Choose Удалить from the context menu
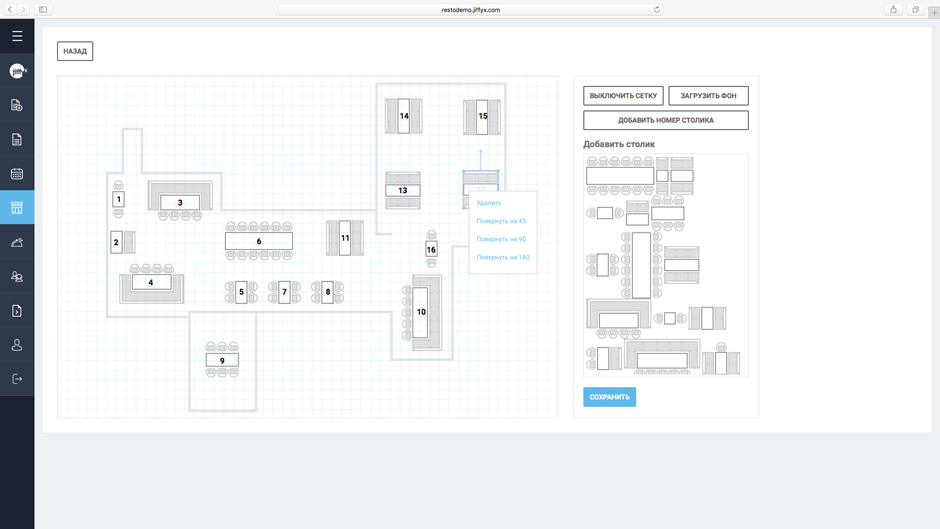Image resolution: width=940 pixels, height=529 pixels. coord(489,203)
